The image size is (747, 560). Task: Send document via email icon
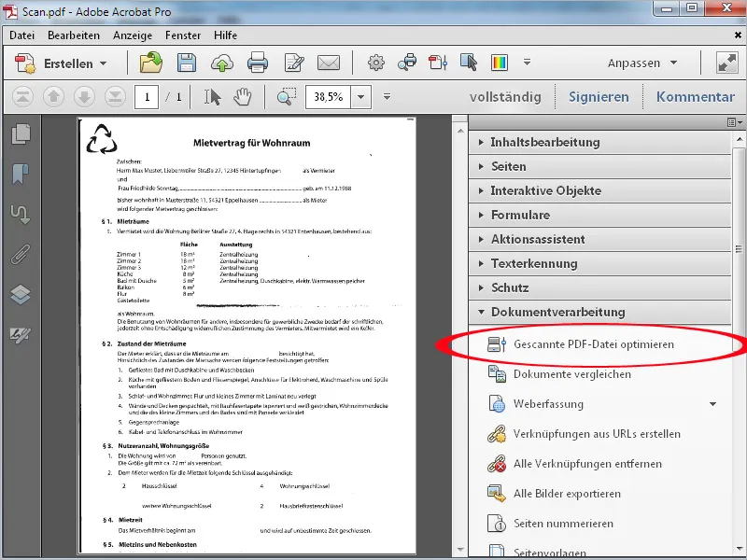click(x=328, y=63)
